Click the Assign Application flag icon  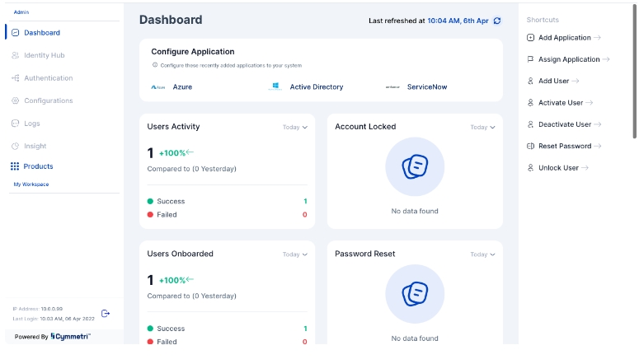coord(530,59)
